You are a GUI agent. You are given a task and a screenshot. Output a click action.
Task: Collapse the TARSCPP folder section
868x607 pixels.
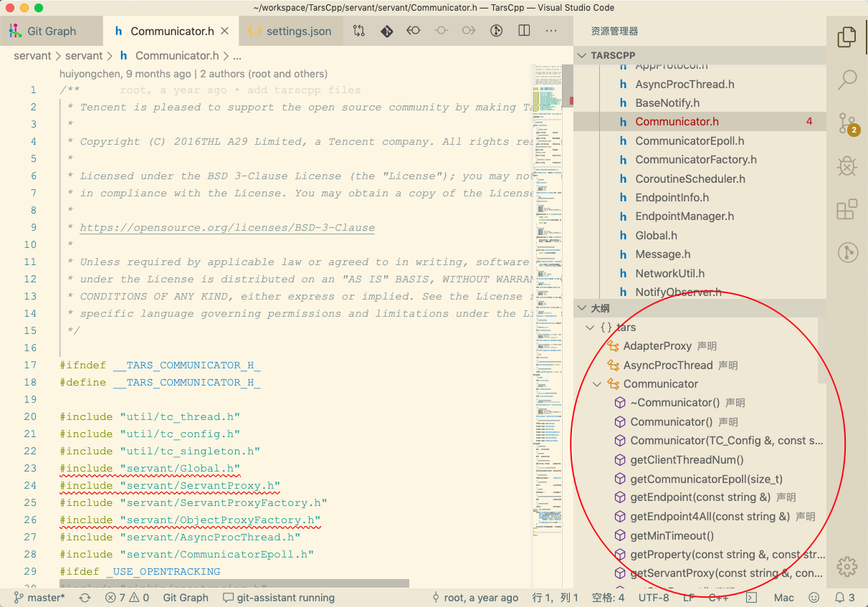[581, 54]
